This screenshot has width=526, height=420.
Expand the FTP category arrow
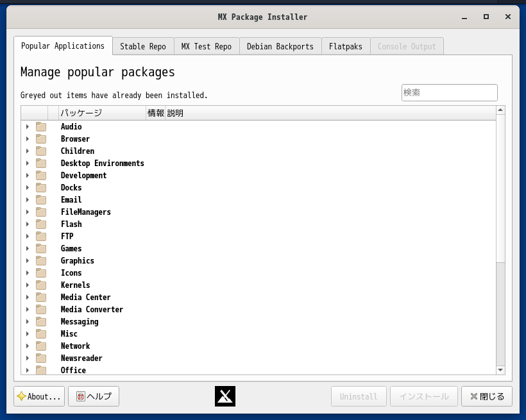pyautogui.click(x=28, y=237)
